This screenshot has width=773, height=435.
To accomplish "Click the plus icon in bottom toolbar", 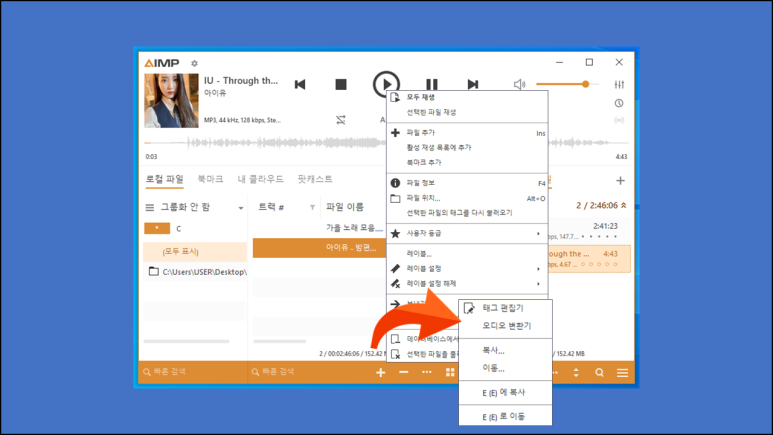I will (381, 372).
